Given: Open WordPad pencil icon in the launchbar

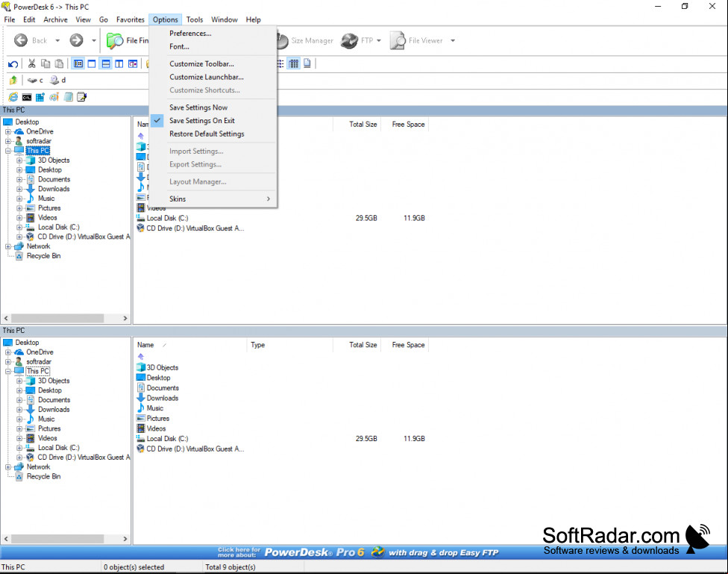Looking at the screenshot, I should pos(82,97).
